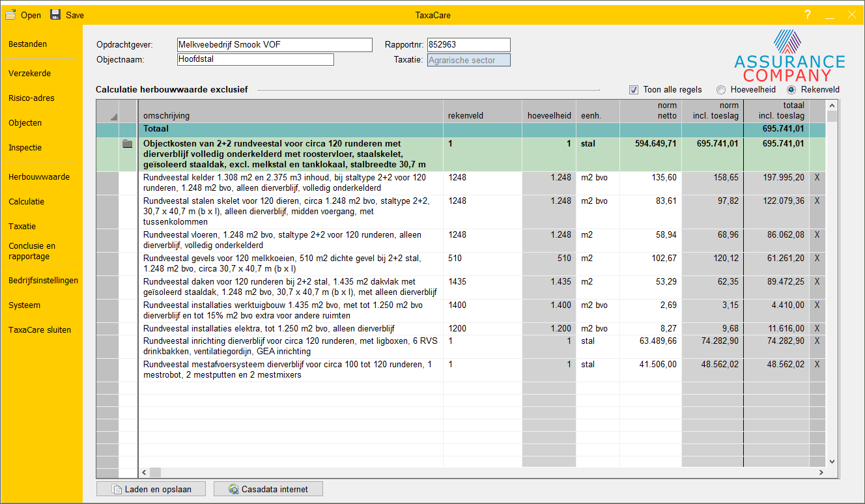This screenshot has width=865, height=504.
Task: Click the folder icon in the Objectkosten row
Action: click(128, 144)
